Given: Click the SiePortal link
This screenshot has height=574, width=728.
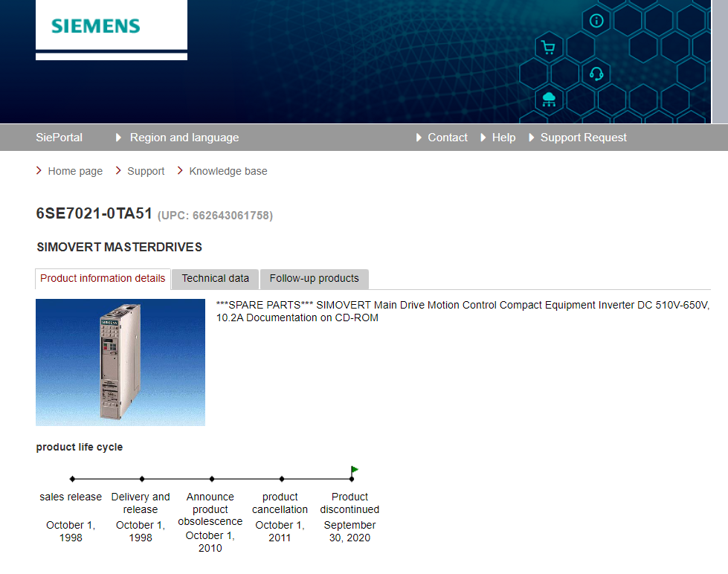Looking at the screenshot, I should 59,138.
